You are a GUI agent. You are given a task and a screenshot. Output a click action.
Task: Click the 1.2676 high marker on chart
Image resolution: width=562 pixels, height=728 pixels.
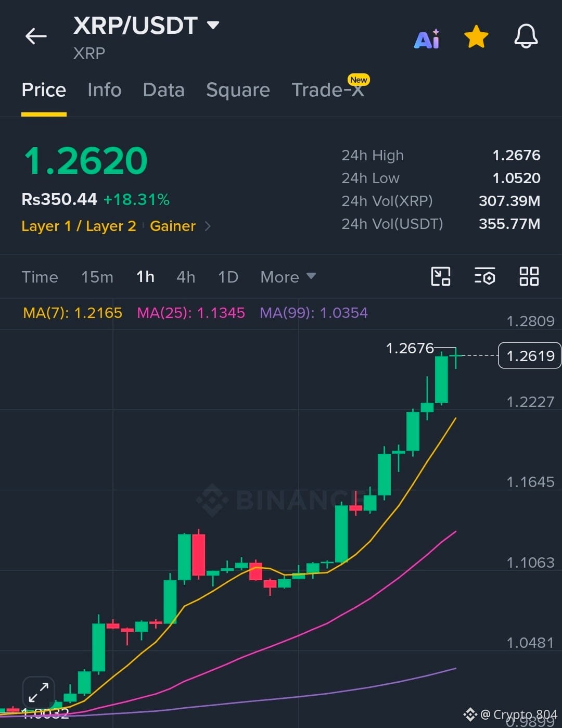coord(410,348)
